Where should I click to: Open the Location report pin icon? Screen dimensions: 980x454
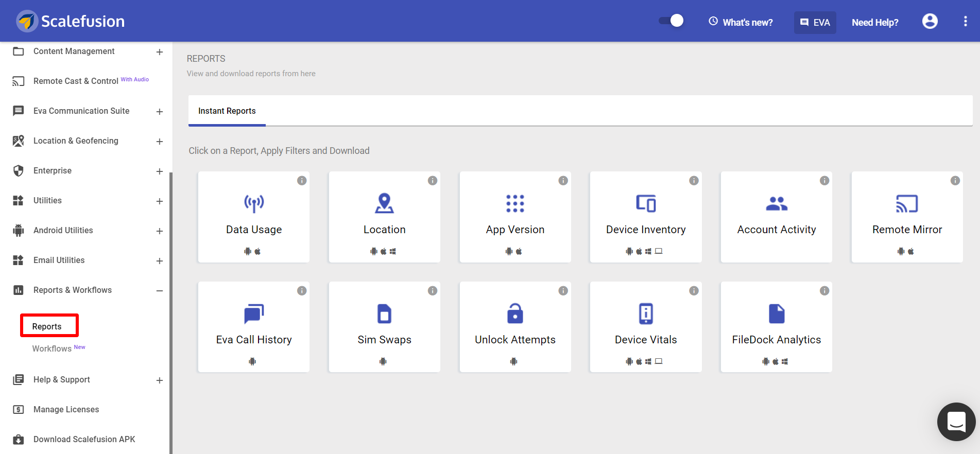384,203
